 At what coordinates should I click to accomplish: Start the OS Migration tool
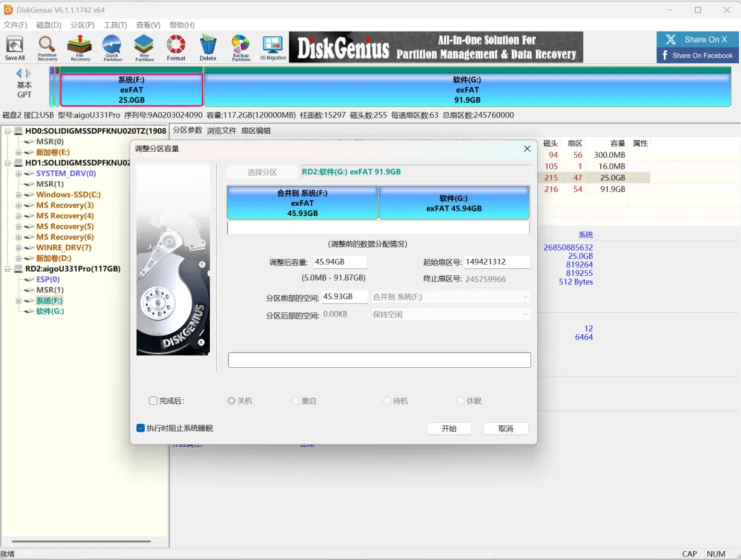pos(272,48)
